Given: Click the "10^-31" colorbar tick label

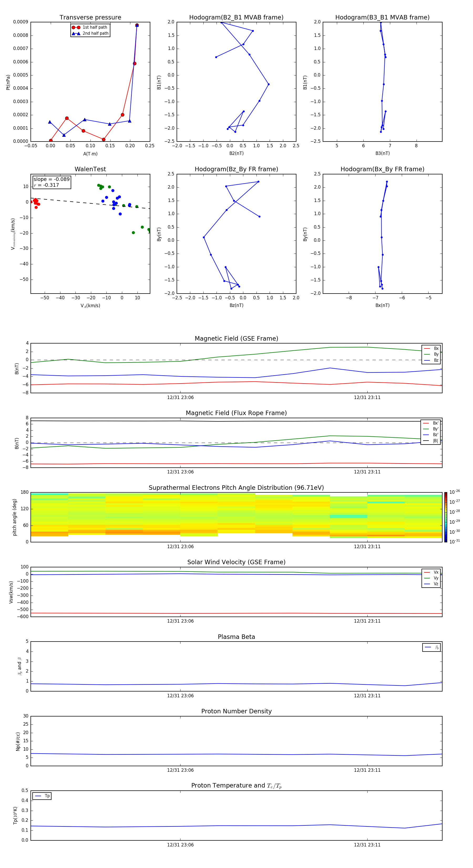Looking at the screenshot, I should pyautogui.click(x=455, y=542).
